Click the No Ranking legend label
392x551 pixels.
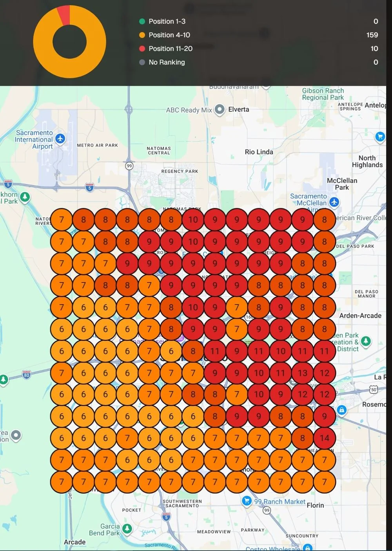[x=167, y=62]
